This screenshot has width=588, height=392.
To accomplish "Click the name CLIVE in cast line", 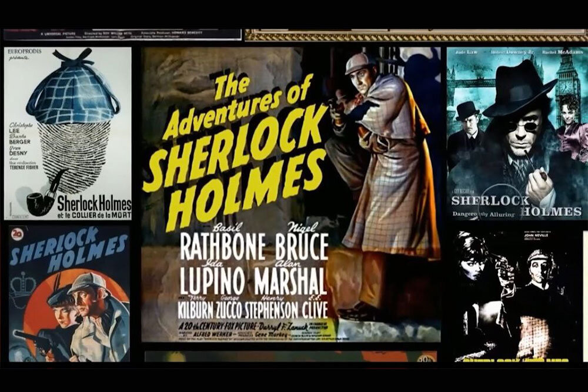I will tap(315, 310).
